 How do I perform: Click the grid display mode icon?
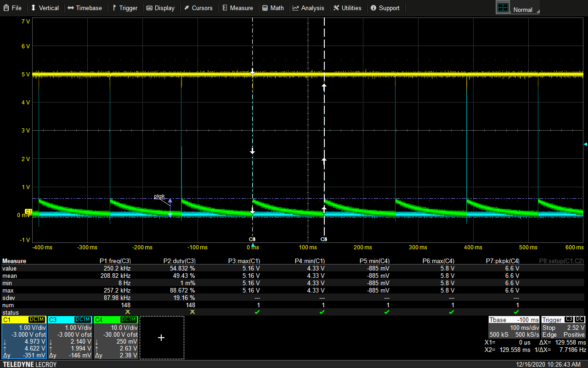coord(503,8)
